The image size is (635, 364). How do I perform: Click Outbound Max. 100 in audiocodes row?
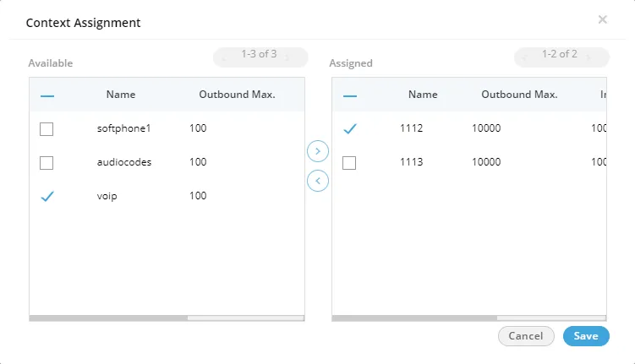(198, 162)
